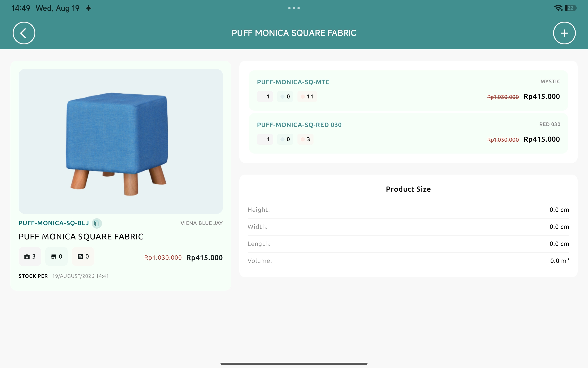This screenshot has width=588, height=368.
Task: Tap the Height row value 0.0 cm
Action: [x=559, y=210]
